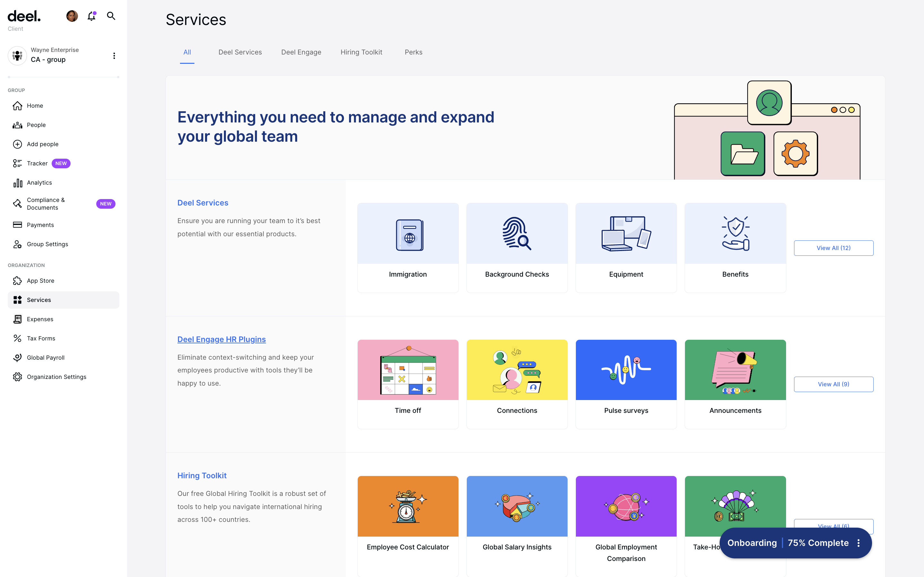Open the Perks tab
The height and width of the screenshot is (577, 924).
pos(413,52)
